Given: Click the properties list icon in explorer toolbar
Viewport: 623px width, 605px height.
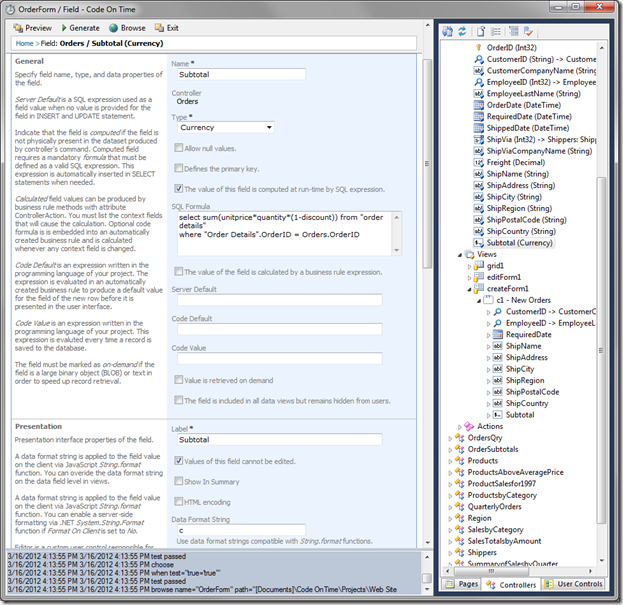Looking at the screenshot, I should coord(495,31).
